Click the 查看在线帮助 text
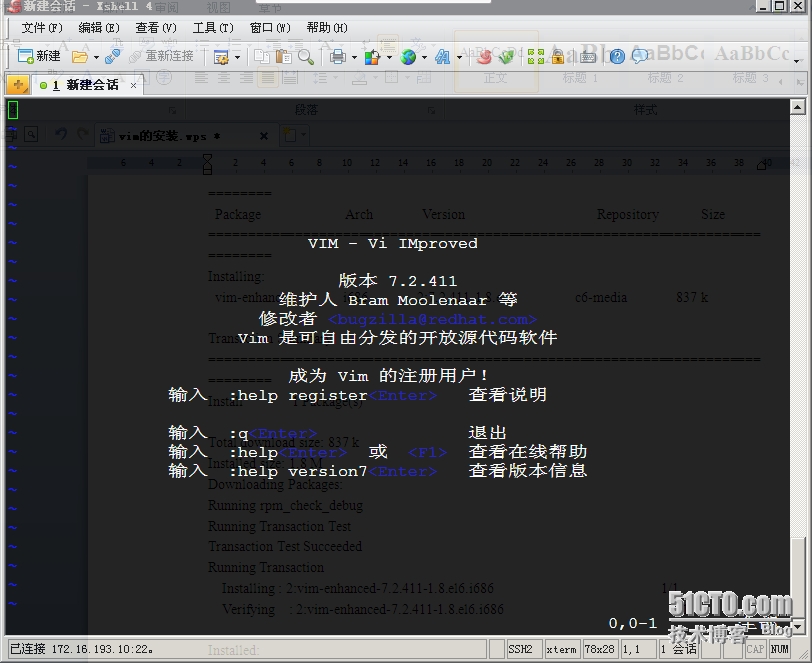Screen dimensions: 812x663 pos(528,452)
